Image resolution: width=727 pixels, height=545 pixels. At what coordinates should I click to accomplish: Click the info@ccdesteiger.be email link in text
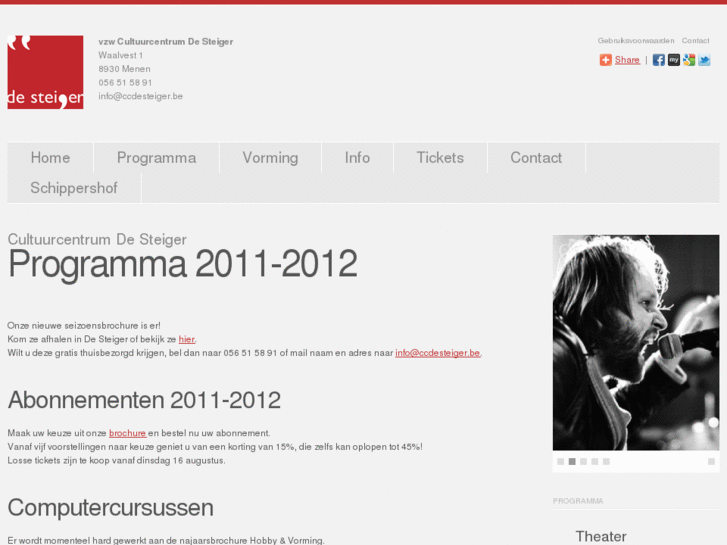[x=437, y=353]
